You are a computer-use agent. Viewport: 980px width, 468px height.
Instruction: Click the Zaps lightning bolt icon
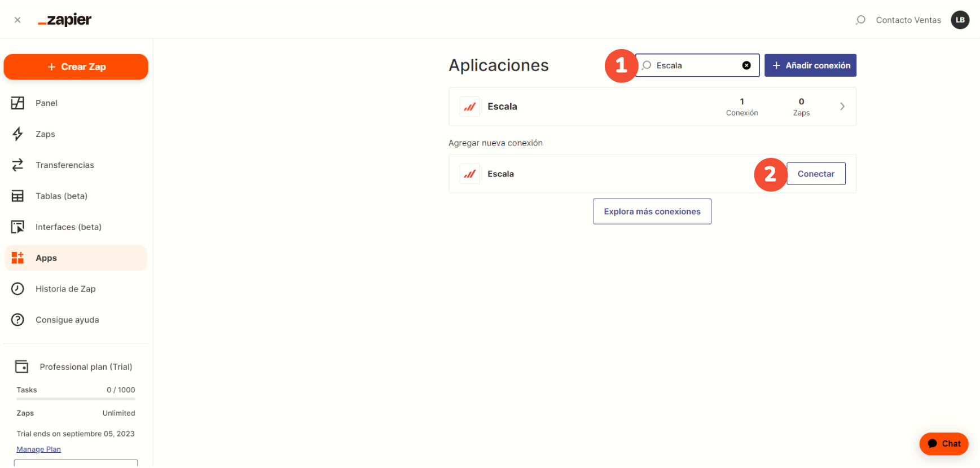tap(17, 134)
